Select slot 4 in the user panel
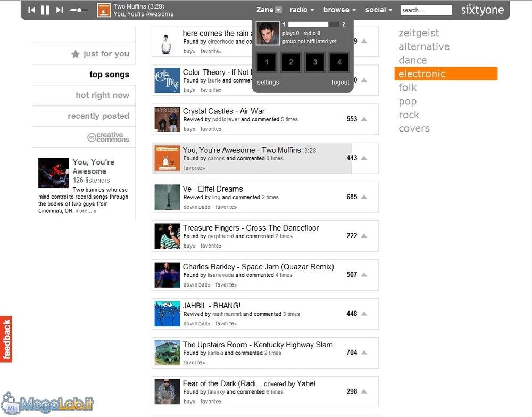 tap(339, 62)
